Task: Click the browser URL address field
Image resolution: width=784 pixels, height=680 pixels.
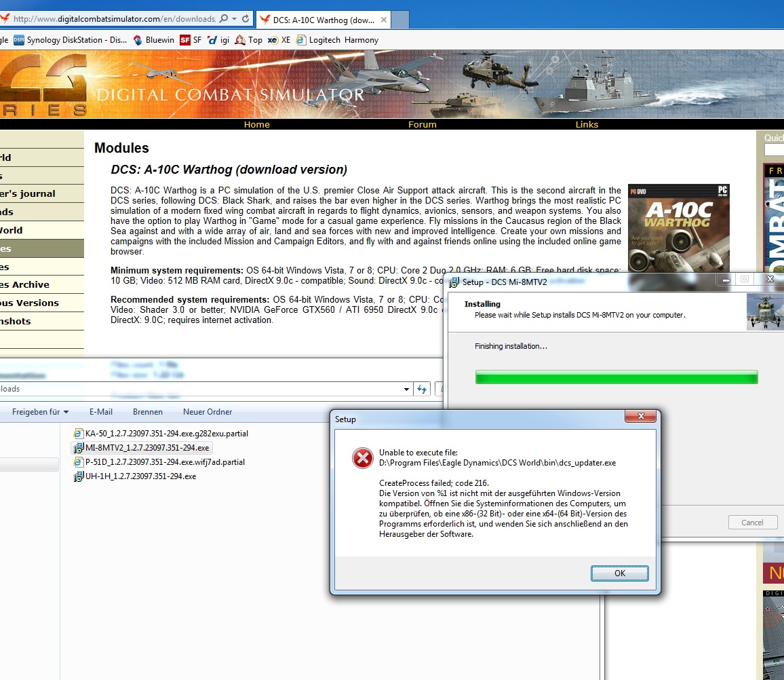Action: pyautogui.click(x=114, y=19)
